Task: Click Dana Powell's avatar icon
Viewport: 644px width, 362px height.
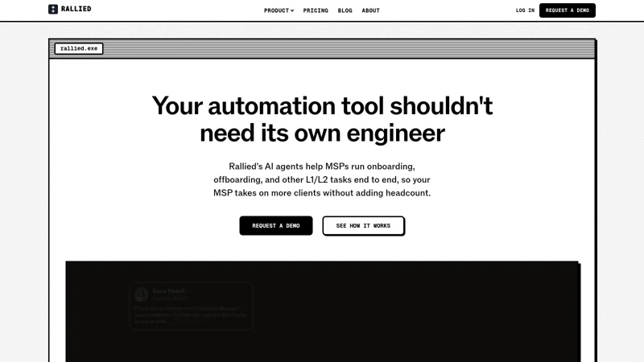Action: click(142, 294)
